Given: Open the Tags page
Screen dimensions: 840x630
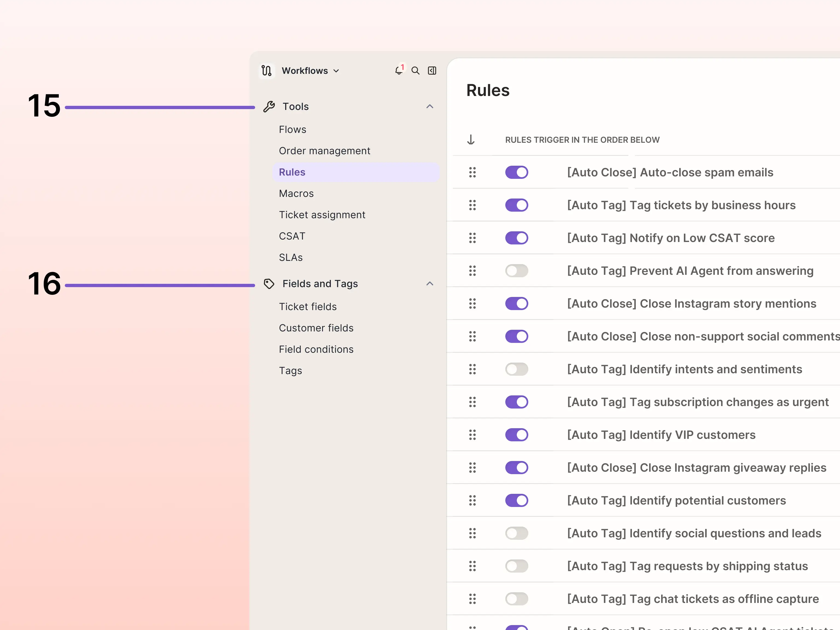Looking at the screenshot, I should pyautogui.click(x=290, y=371).
